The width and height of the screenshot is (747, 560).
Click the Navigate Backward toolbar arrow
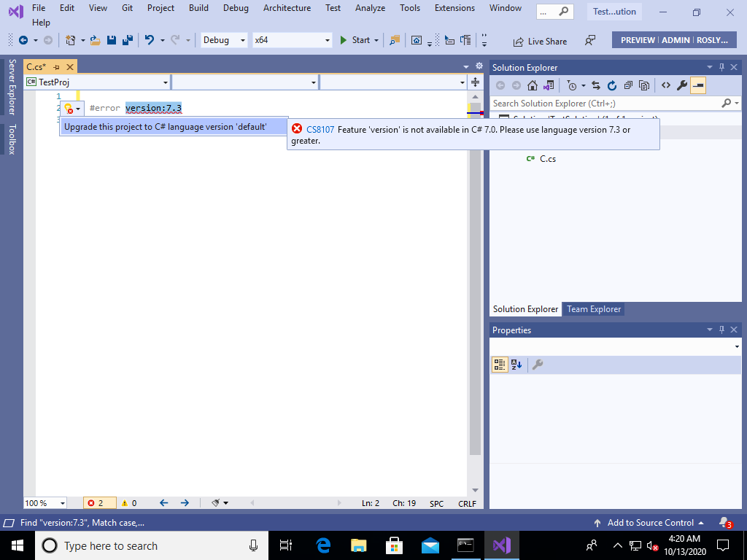click(x=23, y=41)
